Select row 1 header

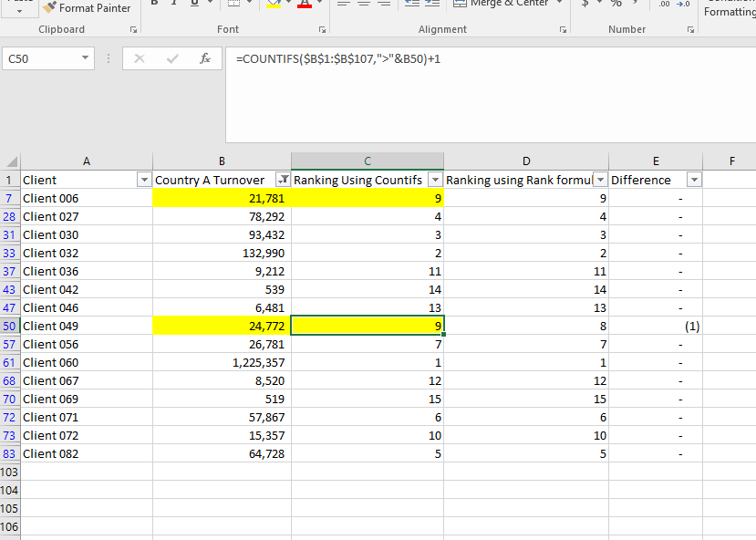tap(10, 181)
